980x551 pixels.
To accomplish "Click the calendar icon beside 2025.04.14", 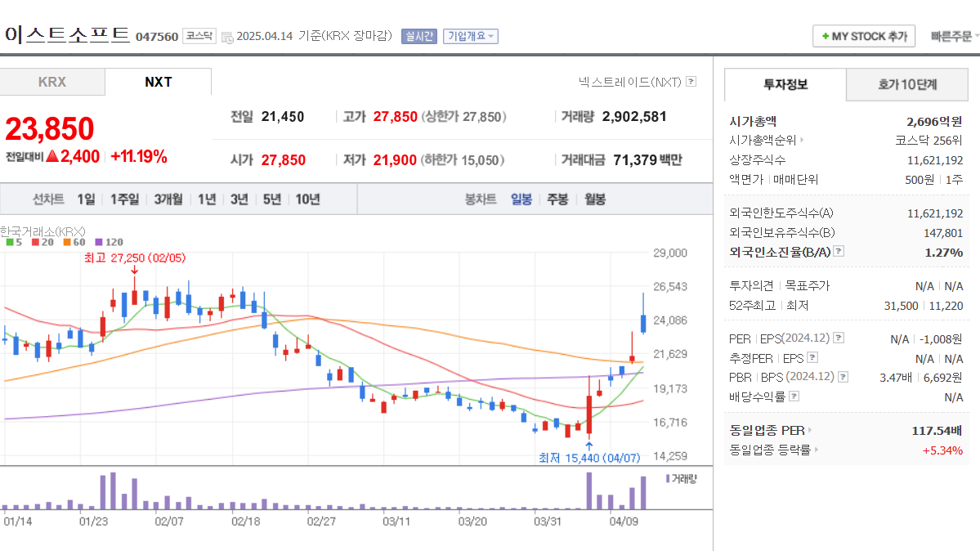I will [x=227, y=37].
